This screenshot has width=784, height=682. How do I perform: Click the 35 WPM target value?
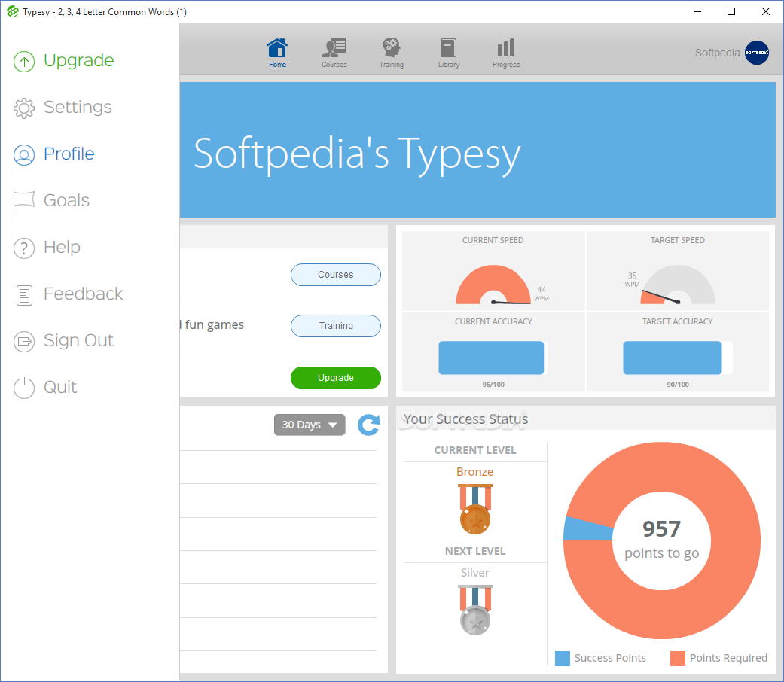(x=632, y=280)
